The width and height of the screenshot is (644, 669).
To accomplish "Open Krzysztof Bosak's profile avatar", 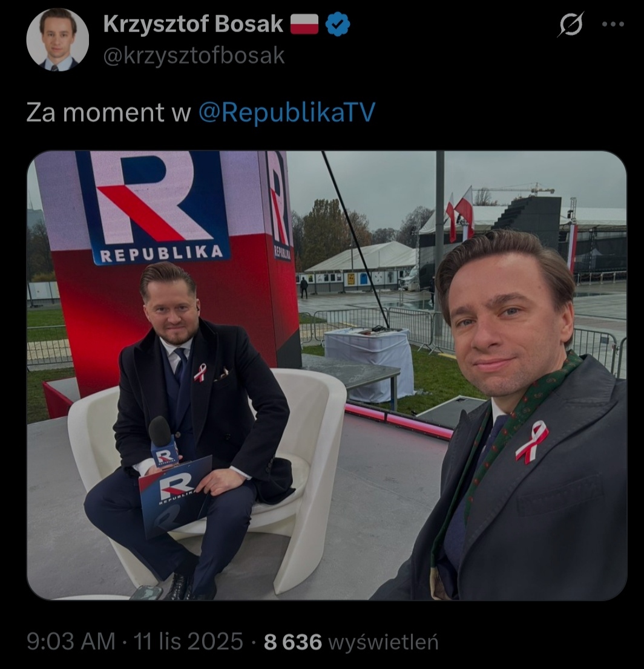I will click(x=57, y=39).
